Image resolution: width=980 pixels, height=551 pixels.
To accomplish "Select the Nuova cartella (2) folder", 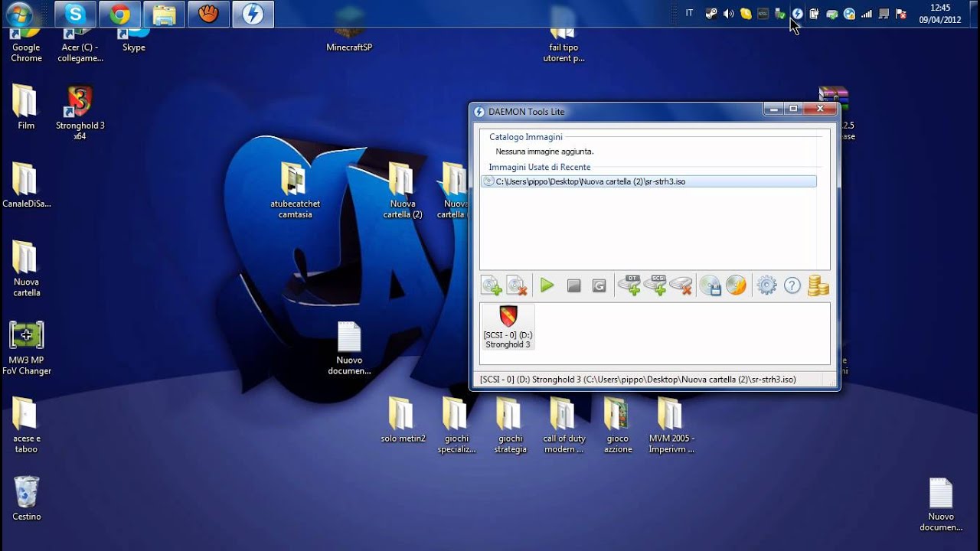I will click(x=402, y=191).
